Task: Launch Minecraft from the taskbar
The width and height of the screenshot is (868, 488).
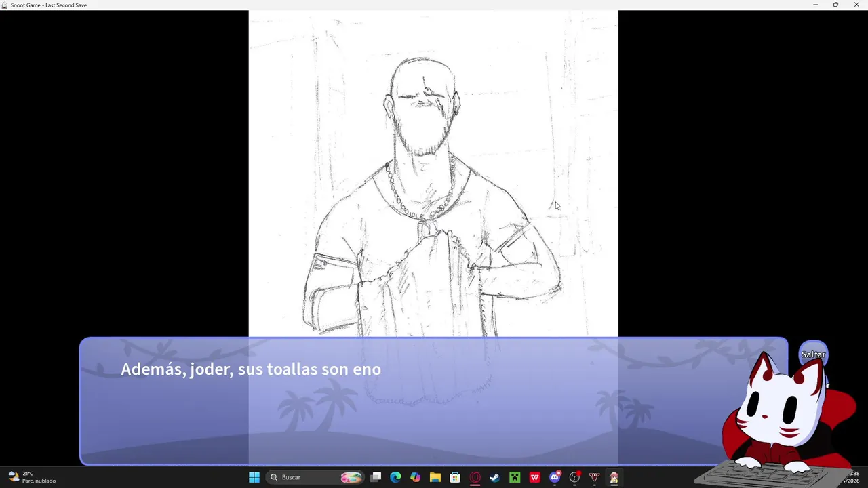Action: [x=515, y=477]
